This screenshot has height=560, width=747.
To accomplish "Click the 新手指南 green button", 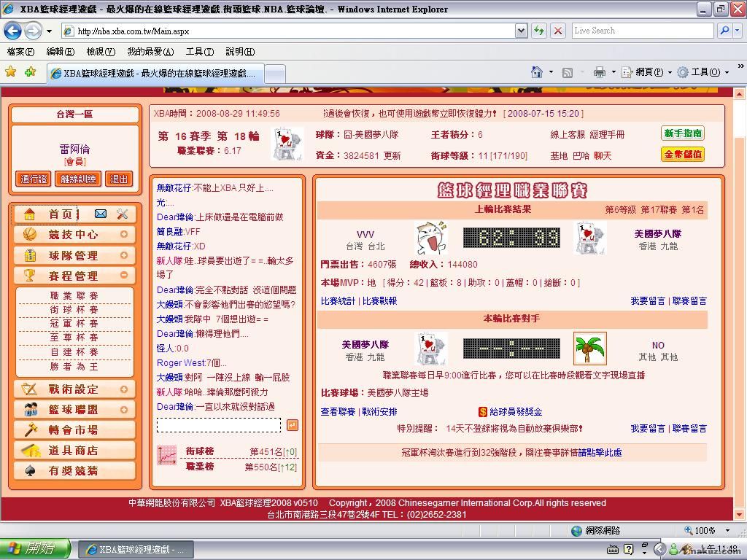I will click(683, 133).
